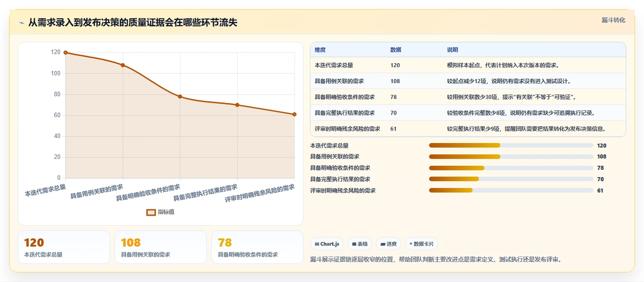Click progress bar for 具备明确验收条件的需求
This screenshot has height=282, width=644.
511,168
